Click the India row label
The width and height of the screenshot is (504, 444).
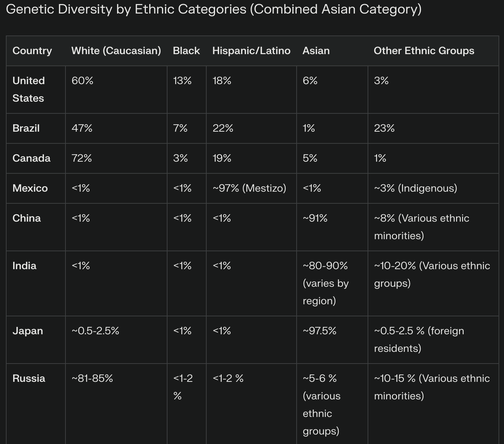point(25,266)
